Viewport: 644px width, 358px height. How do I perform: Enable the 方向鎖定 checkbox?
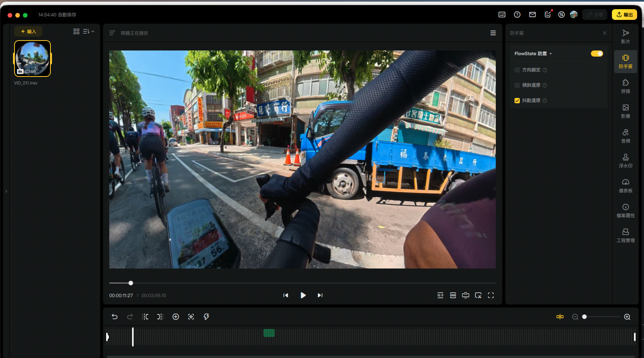pyautogui.click(x=517, y=70)
